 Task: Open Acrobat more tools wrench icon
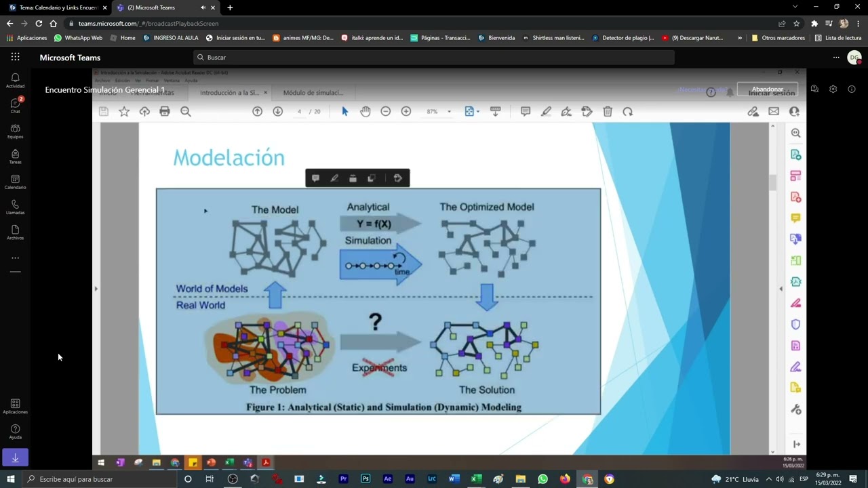796,409
